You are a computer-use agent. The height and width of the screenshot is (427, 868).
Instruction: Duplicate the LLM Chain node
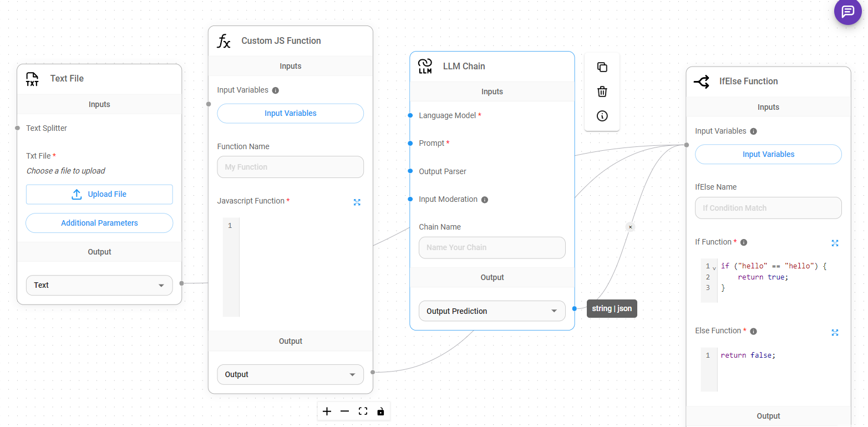pyautogui.click(x=602, y=67)
